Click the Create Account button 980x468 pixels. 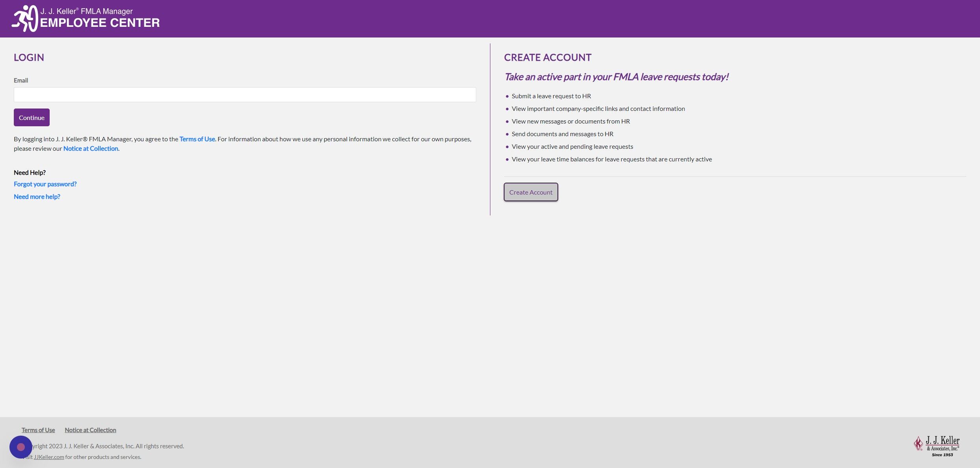click(531, 192)
